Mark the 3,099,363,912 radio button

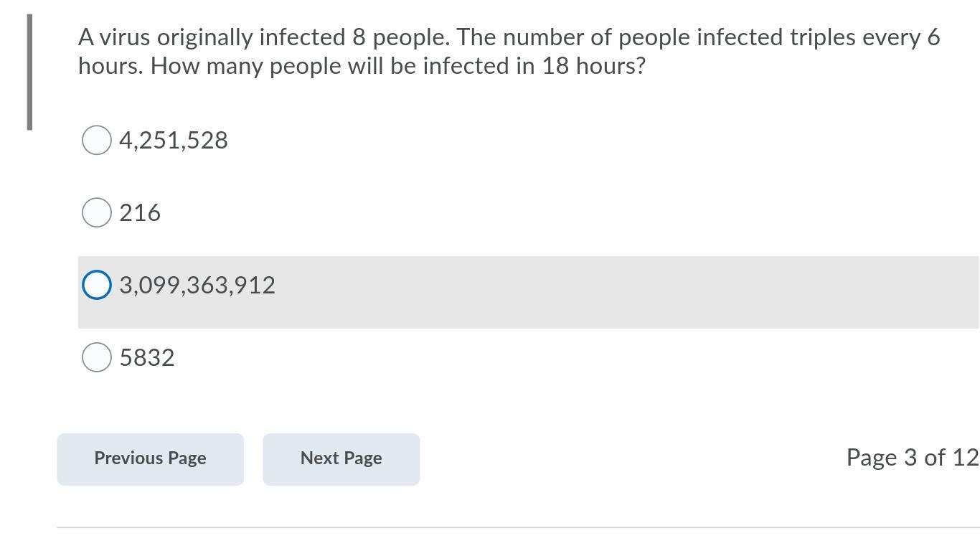click(97, 285)
